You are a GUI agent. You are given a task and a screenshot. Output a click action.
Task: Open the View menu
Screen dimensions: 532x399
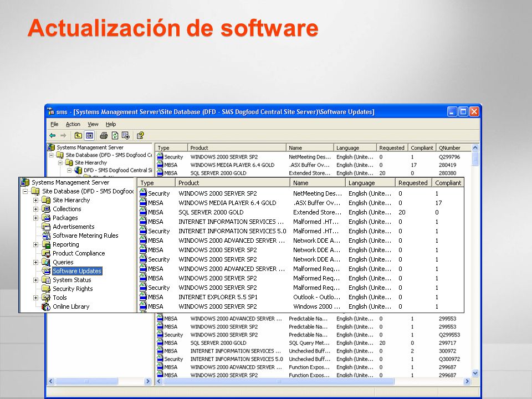point(93,124)
